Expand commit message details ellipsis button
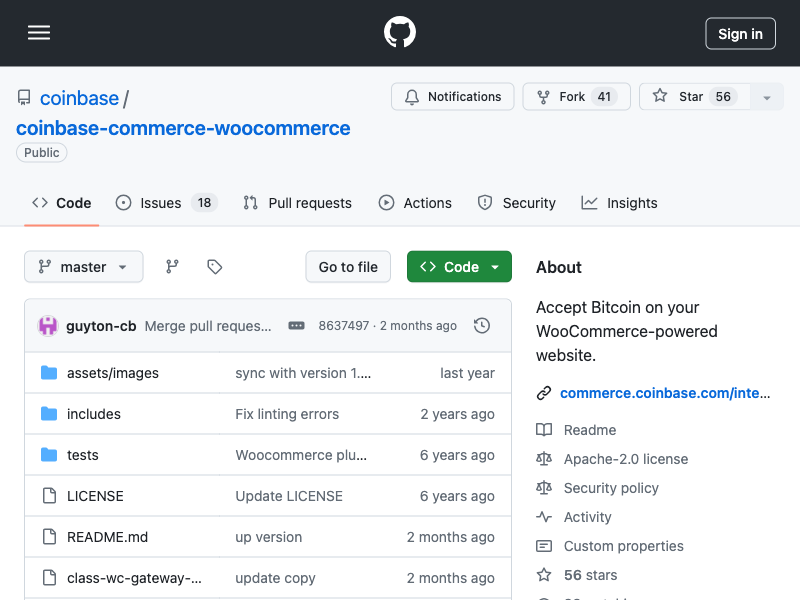 point(296,326)
